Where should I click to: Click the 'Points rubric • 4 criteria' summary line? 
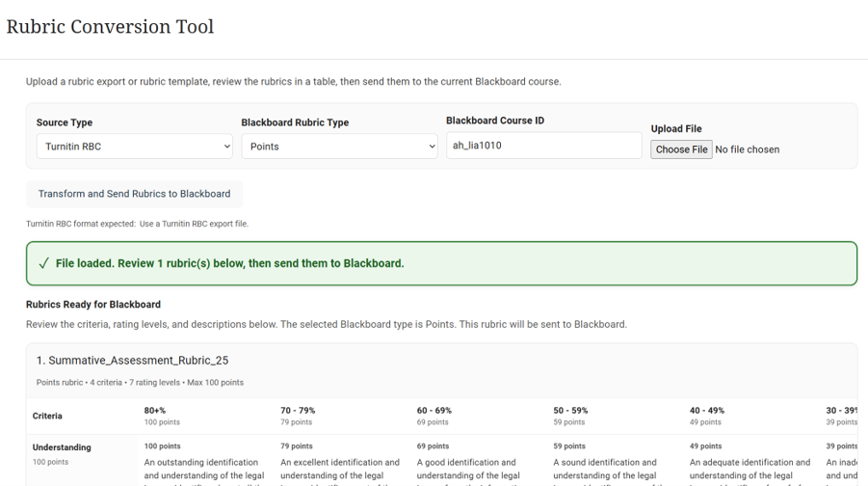(140, 383)
